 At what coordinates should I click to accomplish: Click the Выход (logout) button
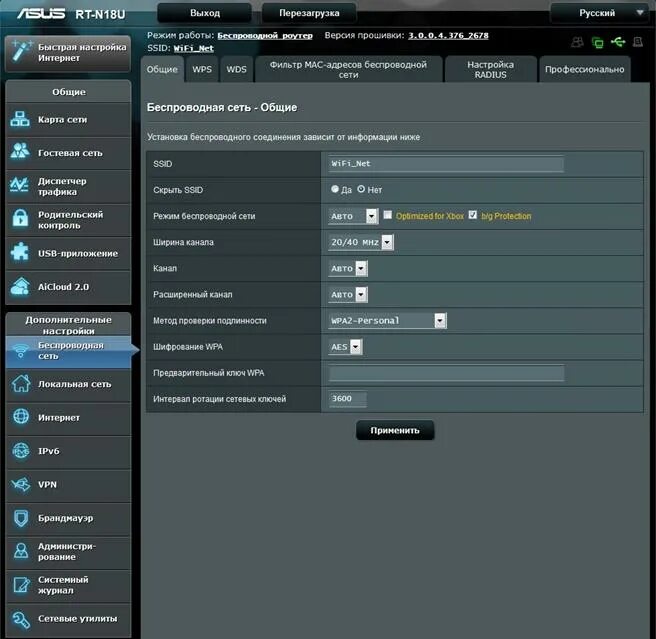(x=205, y=13)
